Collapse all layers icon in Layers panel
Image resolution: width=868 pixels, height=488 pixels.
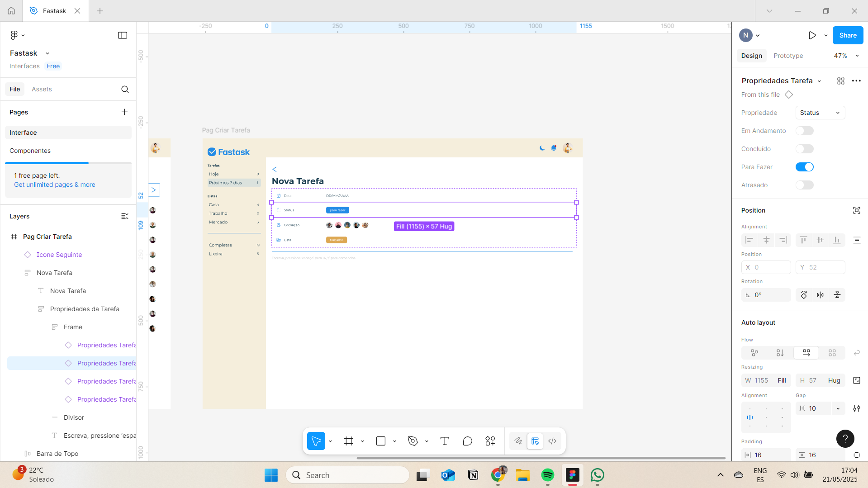point(125,216)
